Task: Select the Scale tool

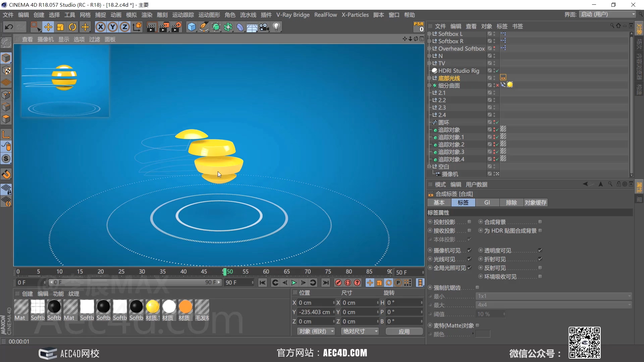Action: (60, 27)
